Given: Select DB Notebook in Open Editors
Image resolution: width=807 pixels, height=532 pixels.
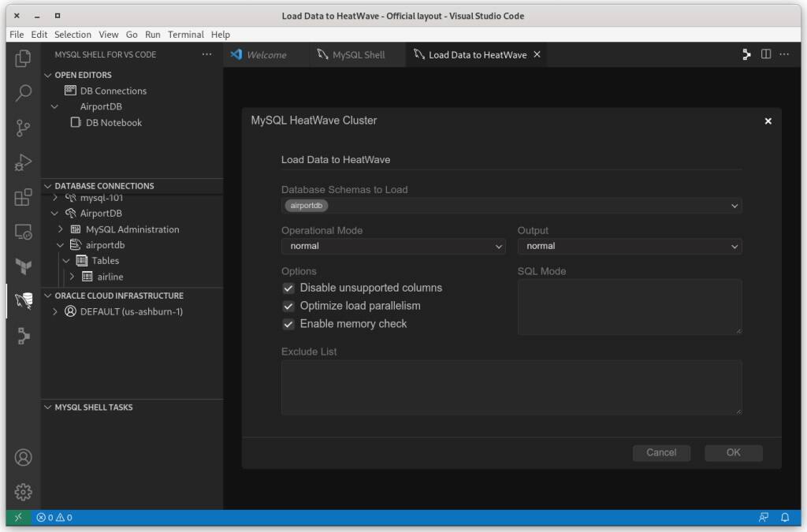Looking at the screenshot, I should [x=113, y=122].
